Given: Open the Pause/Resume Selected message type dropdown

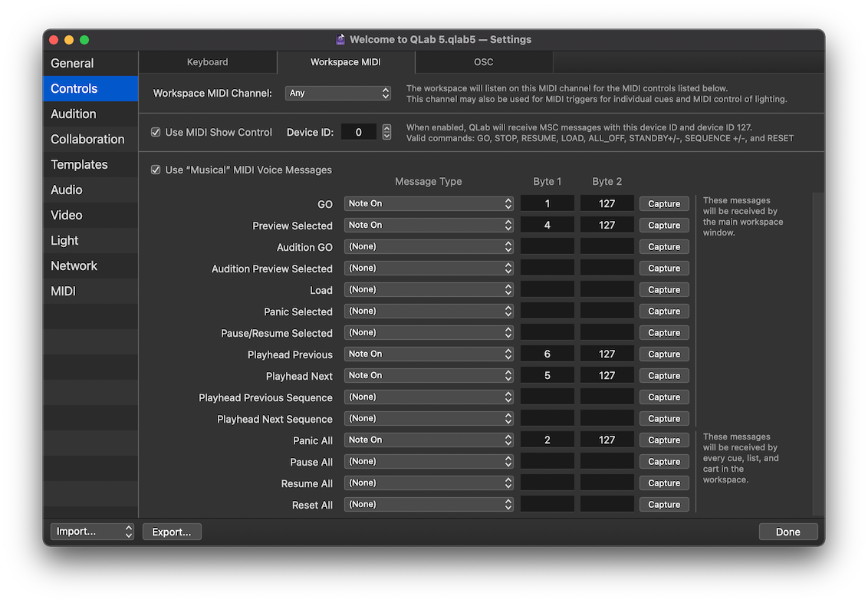Looking at the screenshot, I should (429, 332).
